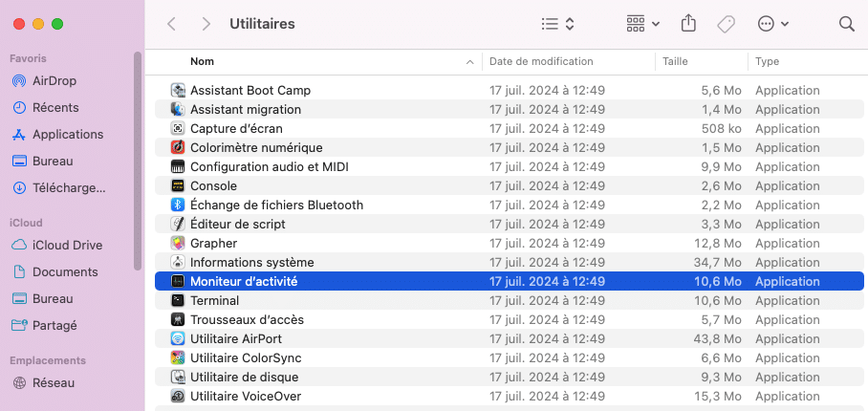The width and height of the screenshot is (868, 411).
Task: Select the Colorimètre numérique icon
Action: [178, 147]
